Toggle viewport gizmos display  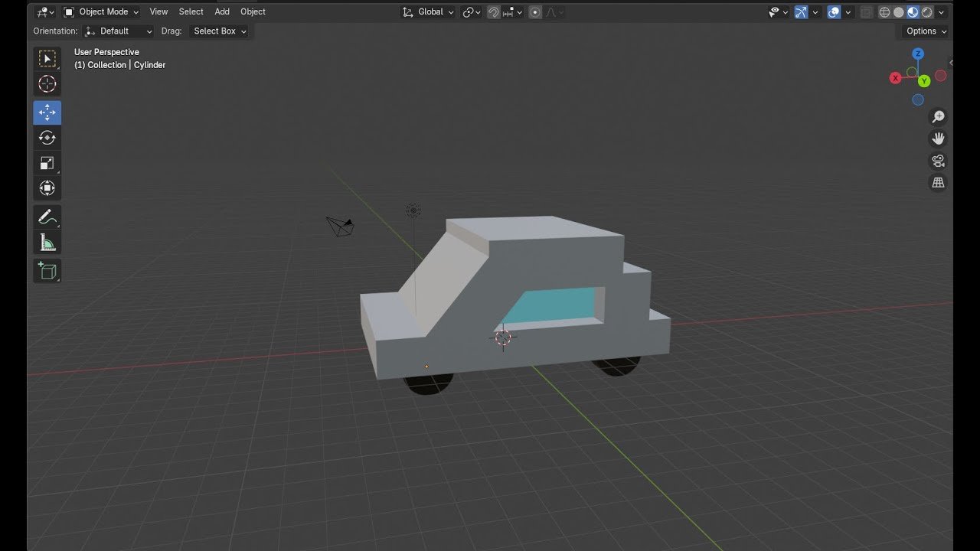click(x=801, y=11)
